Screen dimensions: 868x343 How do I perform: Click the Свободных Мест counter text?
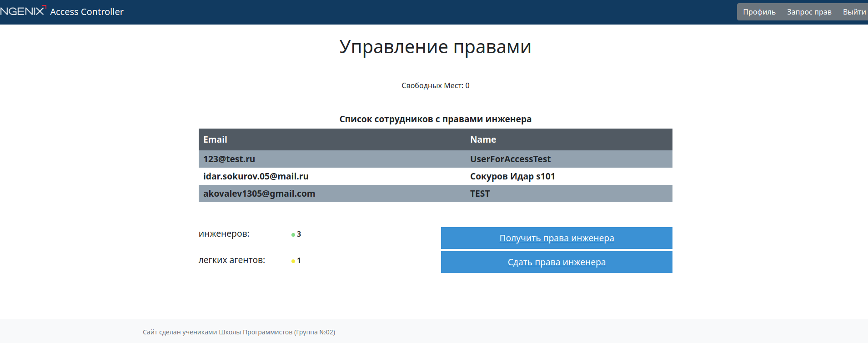pyautogui.click(x=435, y=85)
